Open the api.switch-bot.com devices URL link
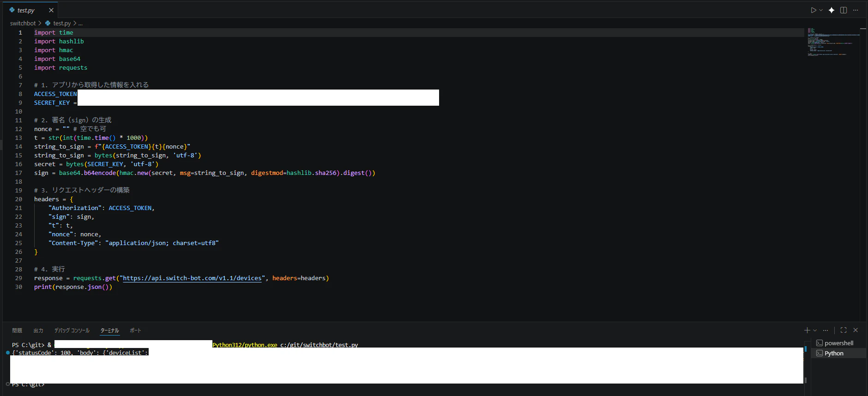The width and height of the screenshot is (868, 396). pos(192,278)
